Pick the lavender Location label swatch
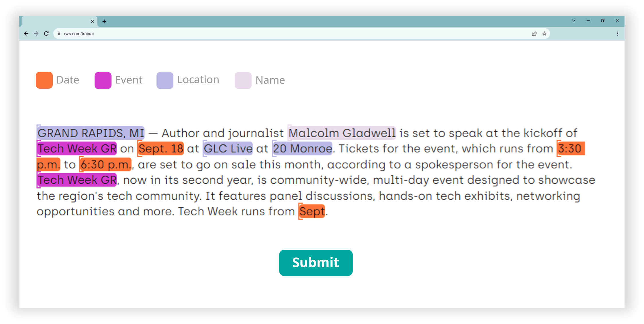This screenshot has height=324, width=644. (x=165, y=80)
